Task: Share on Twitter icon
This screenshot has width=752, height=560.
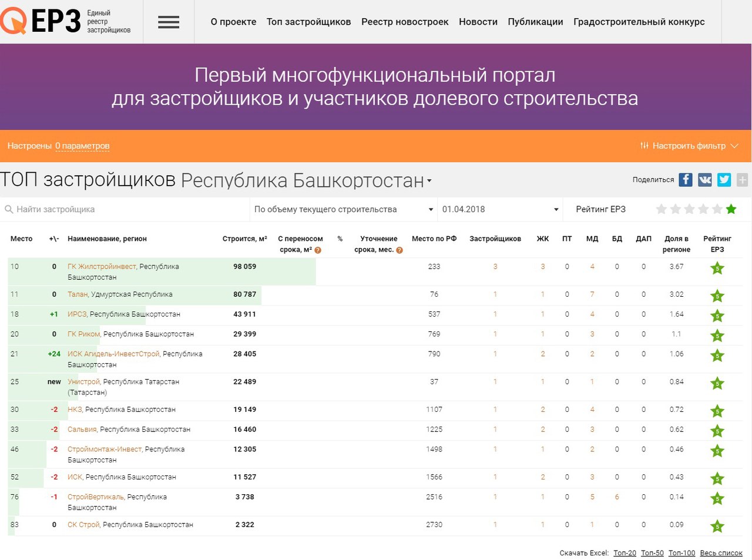Action: (724, 180)
